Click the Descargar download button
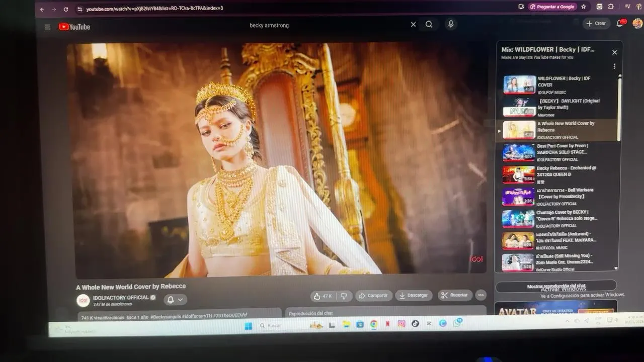644x362 pixels. (x=414, y=295)
